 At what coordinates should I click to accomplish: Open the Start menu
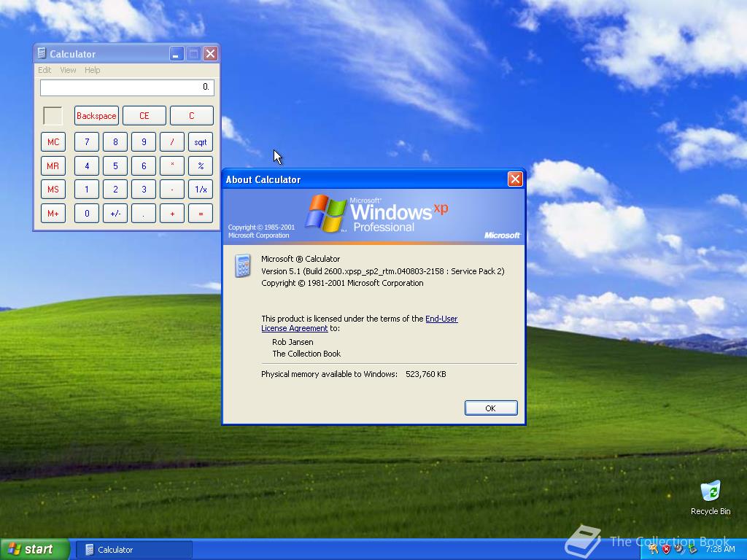click(34, 549)
